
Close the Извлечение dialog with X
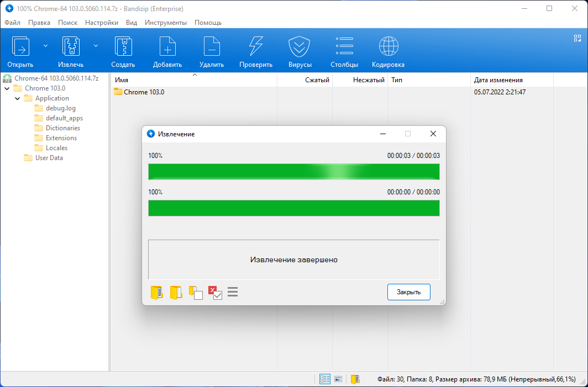coord(433,134)
